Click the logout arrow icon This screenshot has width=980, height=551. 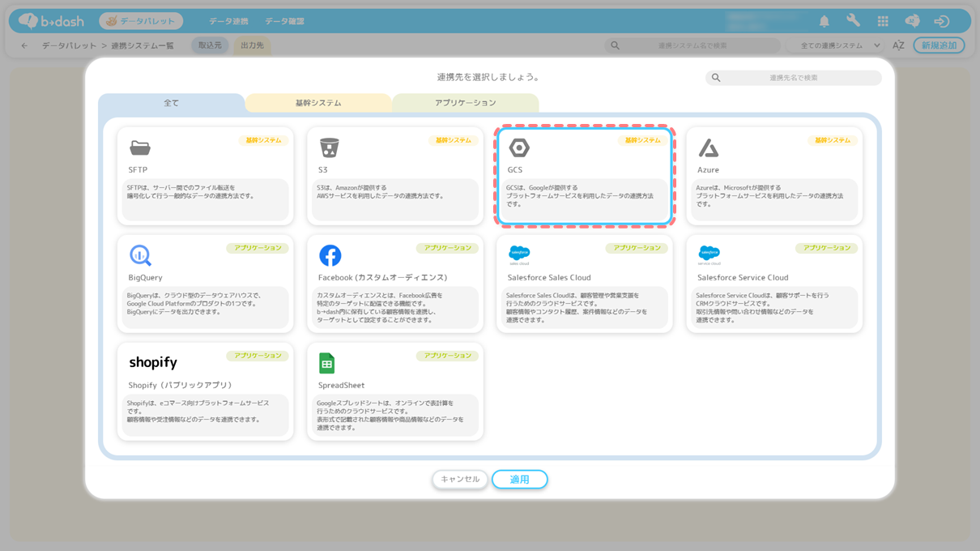[941, 21]
